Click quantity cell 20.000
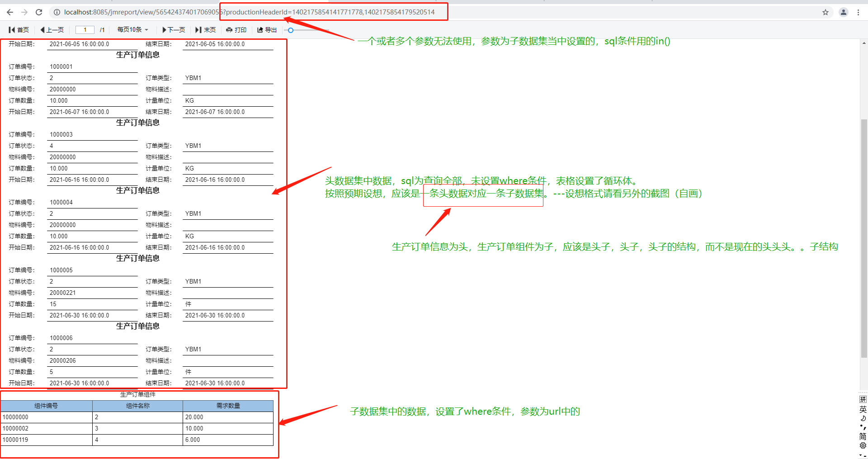Viewport: 868px width, 459px height. 228,417
